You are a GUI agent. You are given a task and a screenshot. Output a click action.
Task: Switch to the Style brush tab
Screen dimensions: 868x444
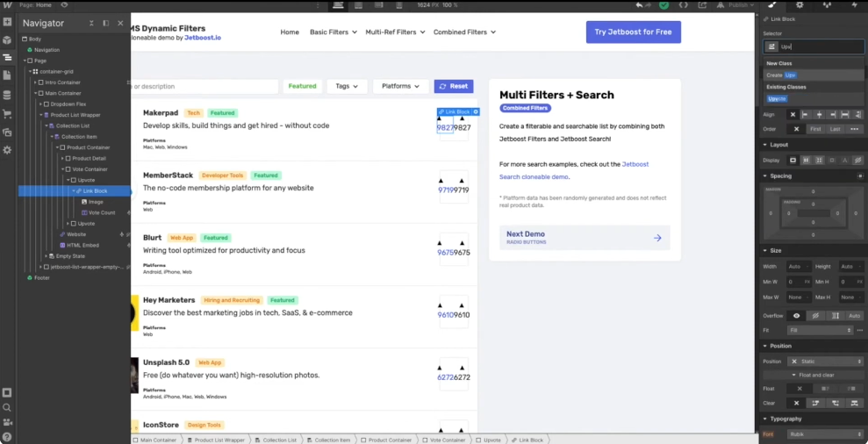click(x=773, y=5)
